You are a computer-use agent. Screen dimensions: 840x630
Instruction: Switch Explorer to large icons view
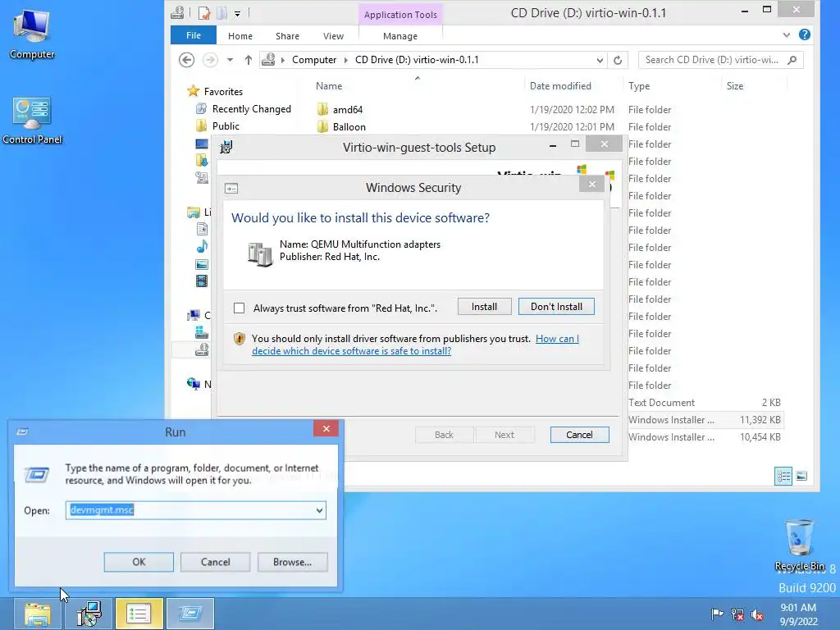pos(801,476)
